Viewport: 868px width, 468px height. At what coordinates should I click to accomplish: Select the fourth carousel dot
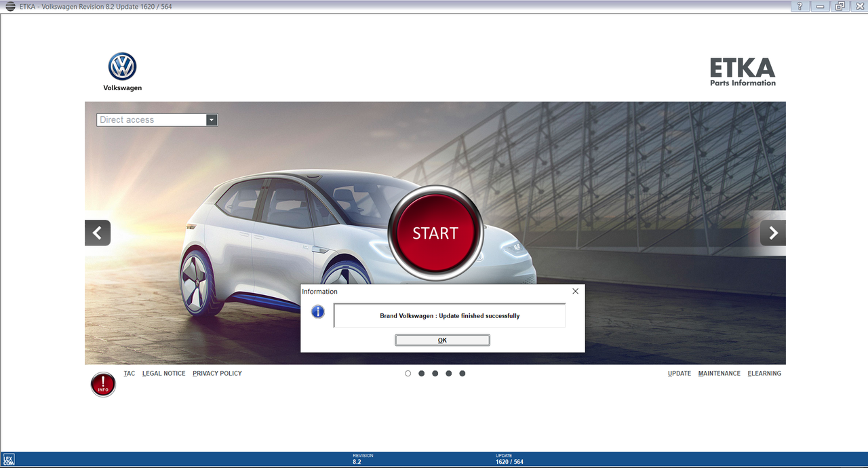pyautogui.click(x=448, y=374)
